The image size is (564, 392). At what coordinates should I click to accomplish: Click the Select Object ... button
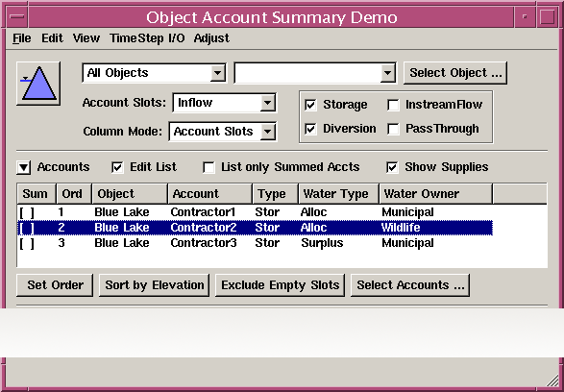455,73
